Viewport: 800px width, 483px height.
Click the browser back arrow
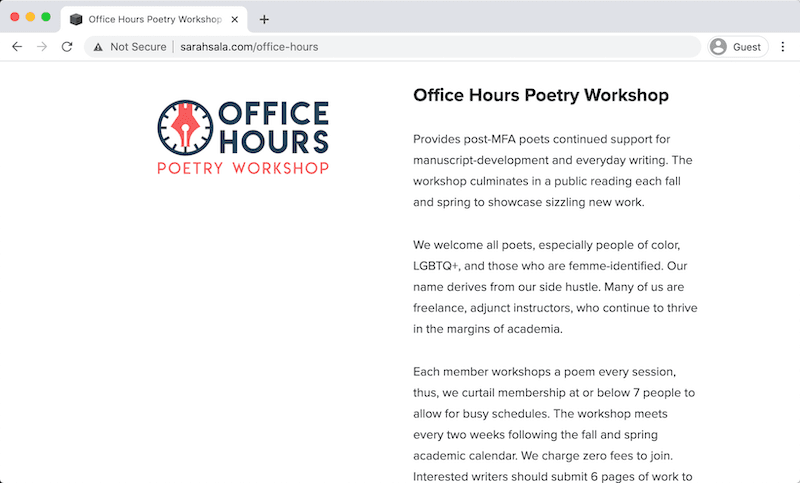pos(17,47)
